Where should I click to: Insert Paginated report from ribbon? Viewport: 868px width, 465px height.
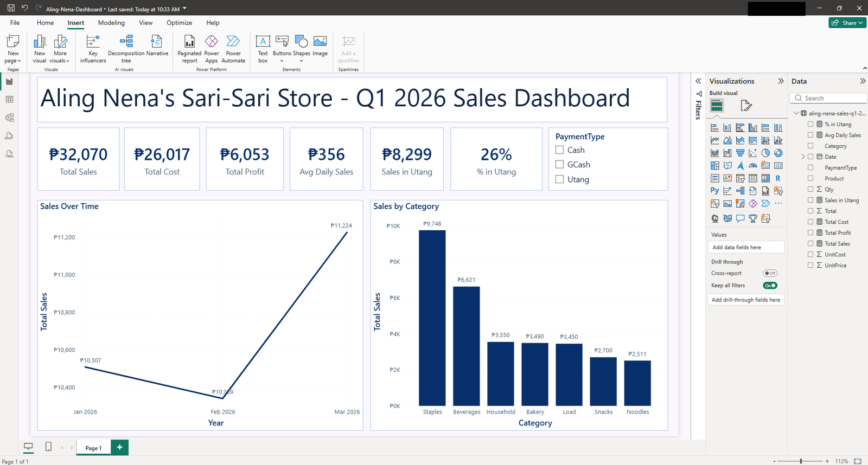(189, 49)
